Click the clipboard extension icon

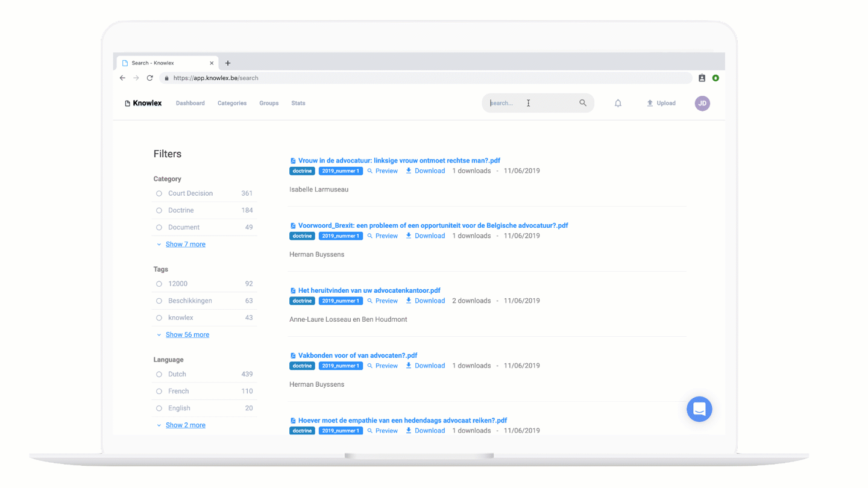pyautogui.click(x=702, y=78)
